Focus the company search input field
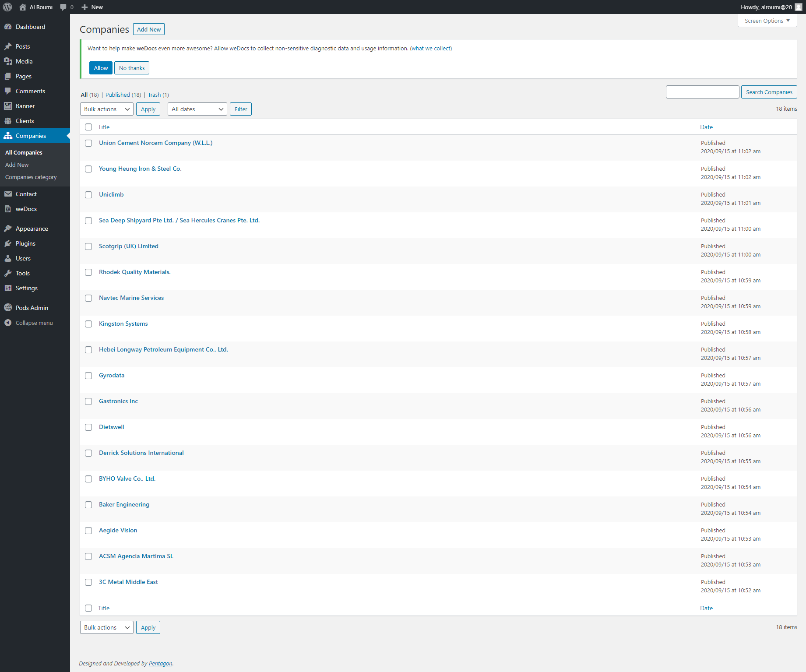 [702, 92]
